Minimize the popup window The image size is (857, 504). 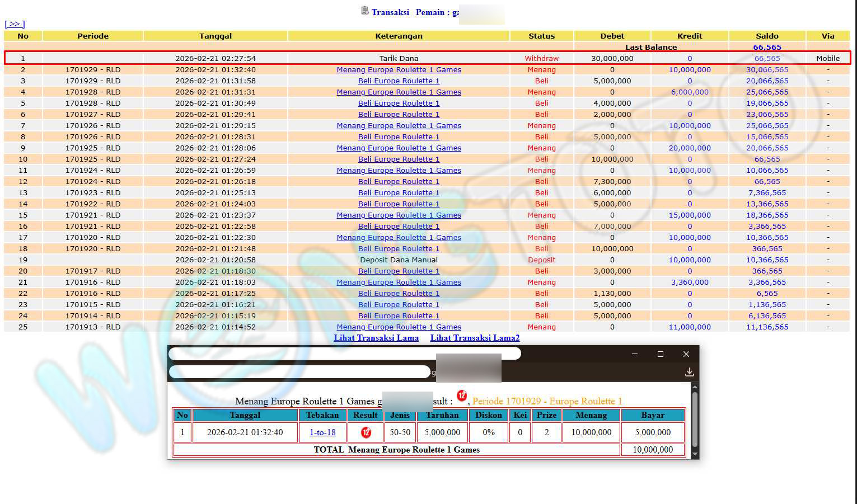(x=635, y=354)
